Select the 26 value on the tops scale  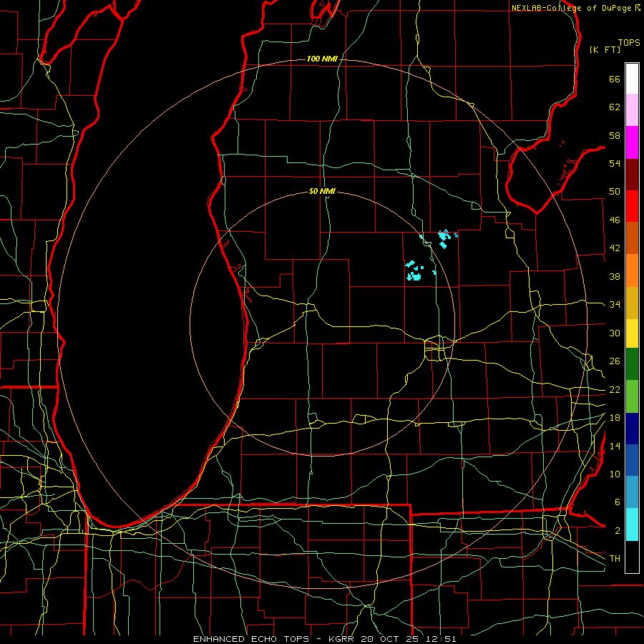615,361
